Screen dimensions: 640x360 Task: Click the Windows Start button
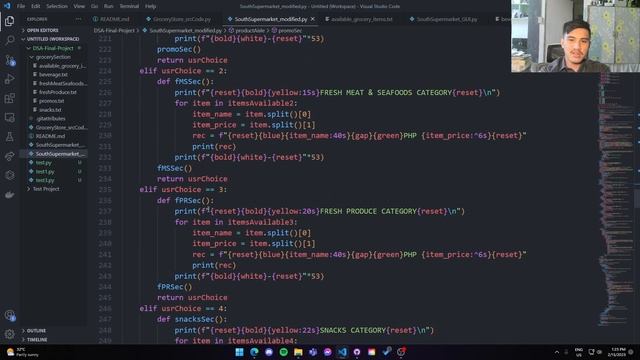click(240, 352)
